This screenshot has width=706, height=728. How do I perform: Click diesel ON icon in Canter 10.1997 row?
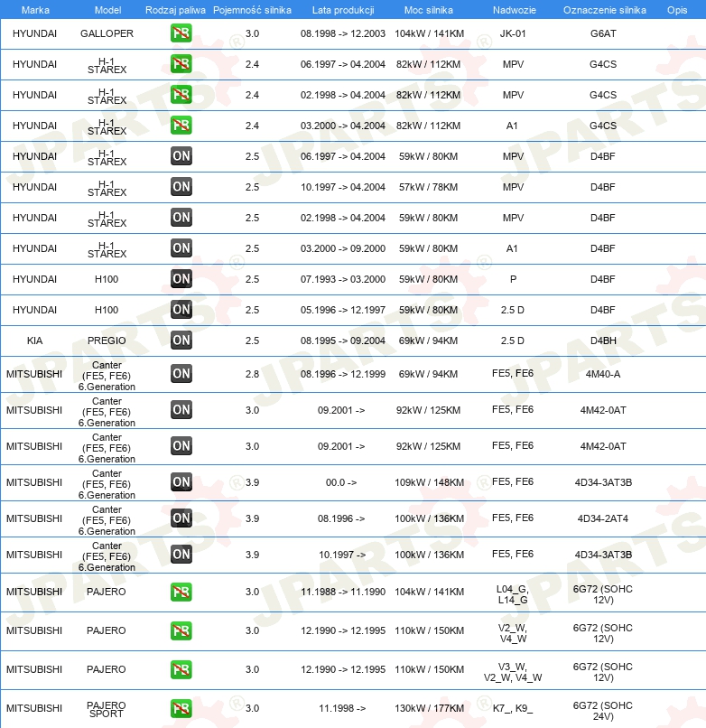click(181, 554)
